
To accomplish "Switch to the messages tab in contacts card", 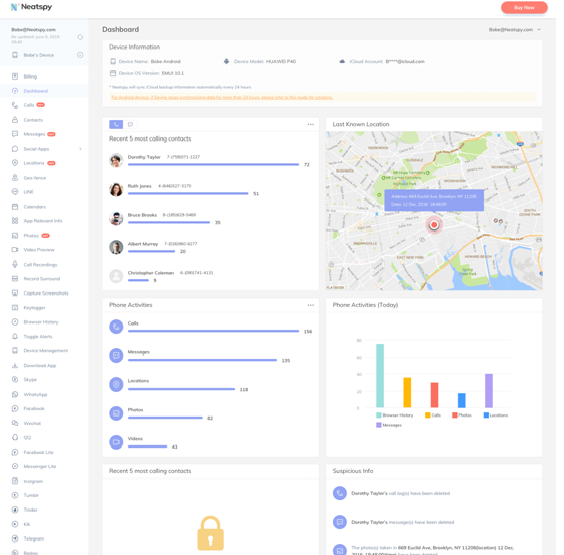I will 130,124.
